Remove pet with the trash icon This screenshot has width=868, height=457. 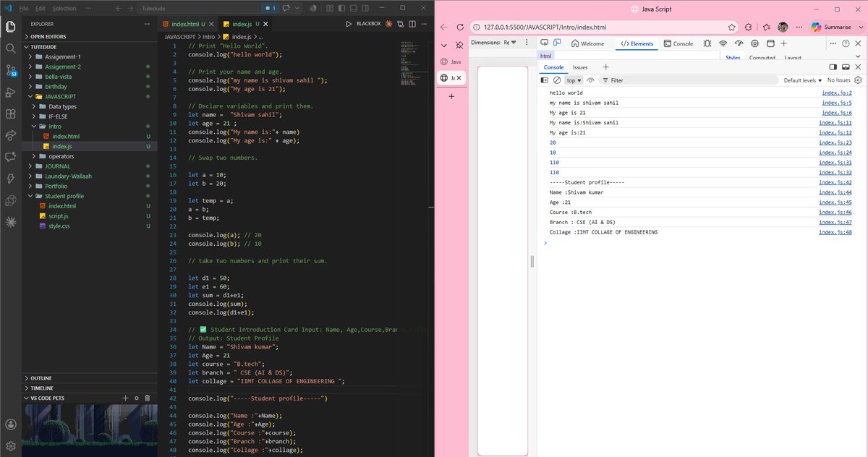pyautogui.click(x=148, y=398)
